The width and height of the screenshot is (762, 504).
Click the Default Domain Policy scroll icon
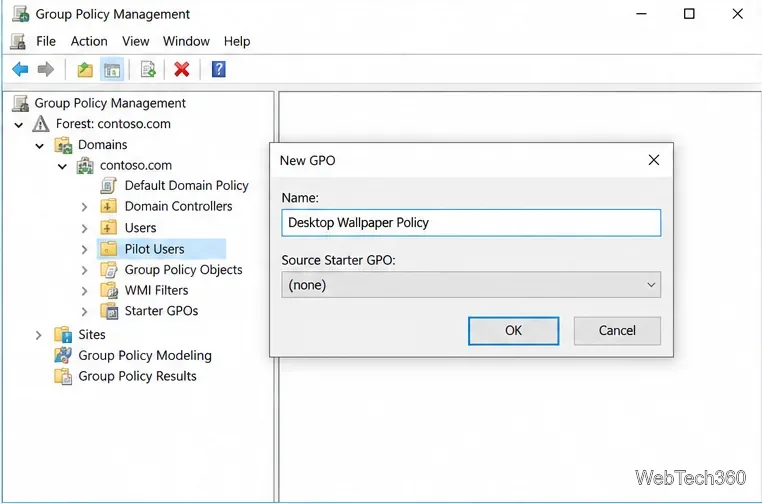pyautogui.click(x=108, y=186)
